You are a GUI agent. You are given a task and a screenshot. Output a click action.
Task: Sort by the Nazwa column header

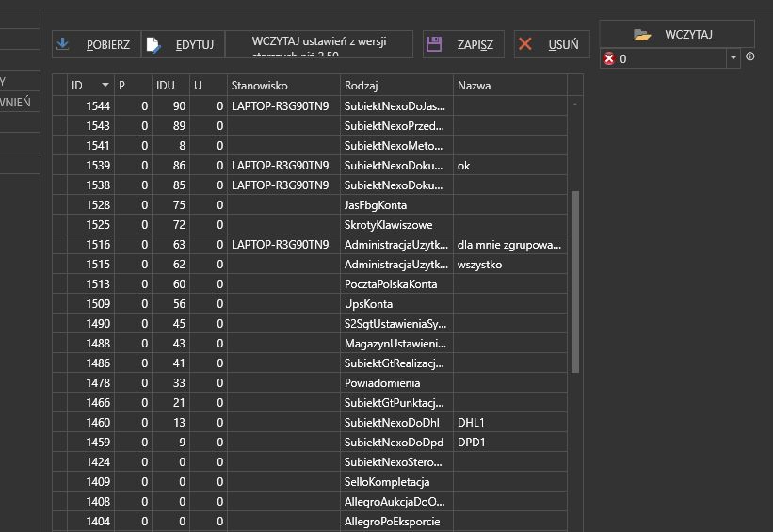coord(509,86)
